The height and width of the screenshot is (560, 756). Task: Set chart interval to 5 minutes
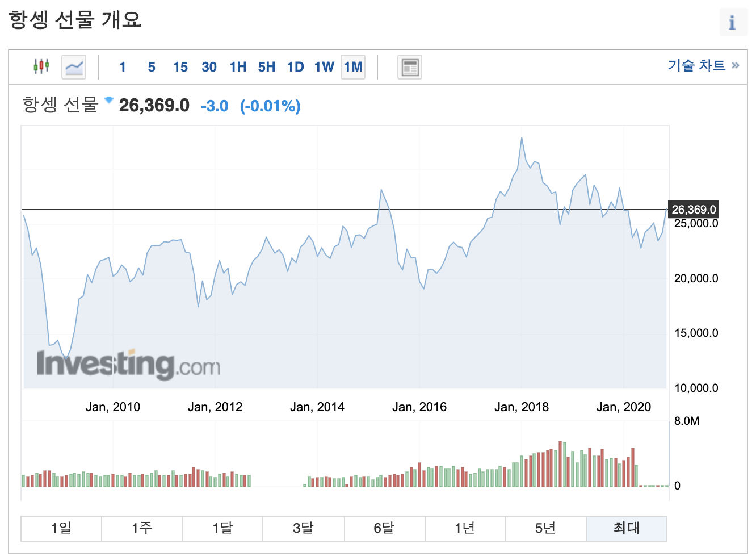coord(152,67)
